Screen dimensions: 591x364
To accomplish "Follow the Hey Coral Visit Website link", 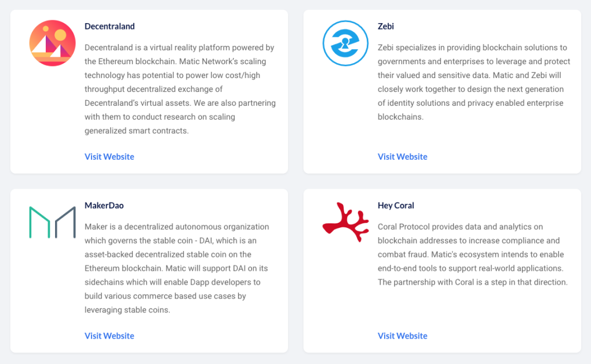I will [x=403, y=336].
